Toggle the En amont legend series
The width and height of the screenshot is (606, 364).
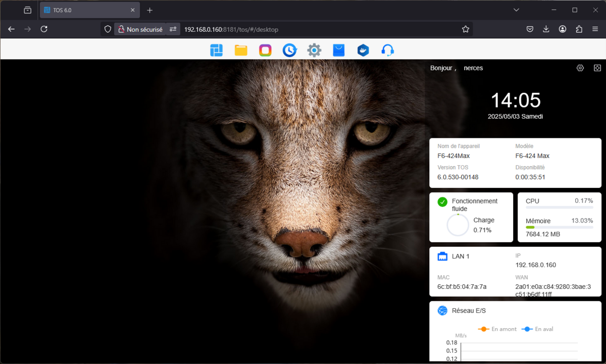497,329
